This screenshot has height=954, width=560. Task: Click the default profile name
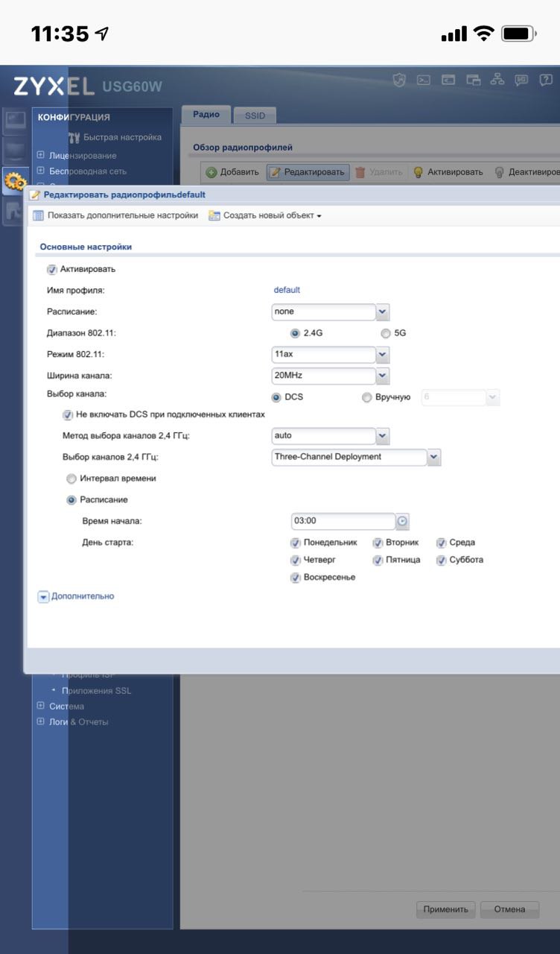click(x=287, y=290)
